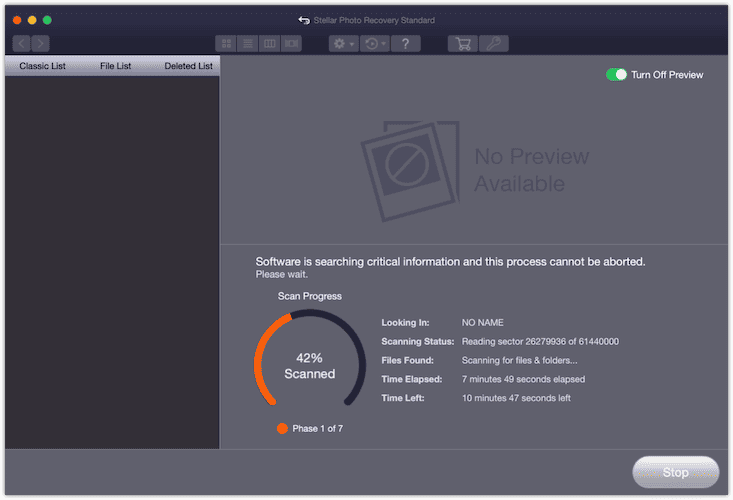
Task: Switch to icon grid view
Action: (226, 43)
